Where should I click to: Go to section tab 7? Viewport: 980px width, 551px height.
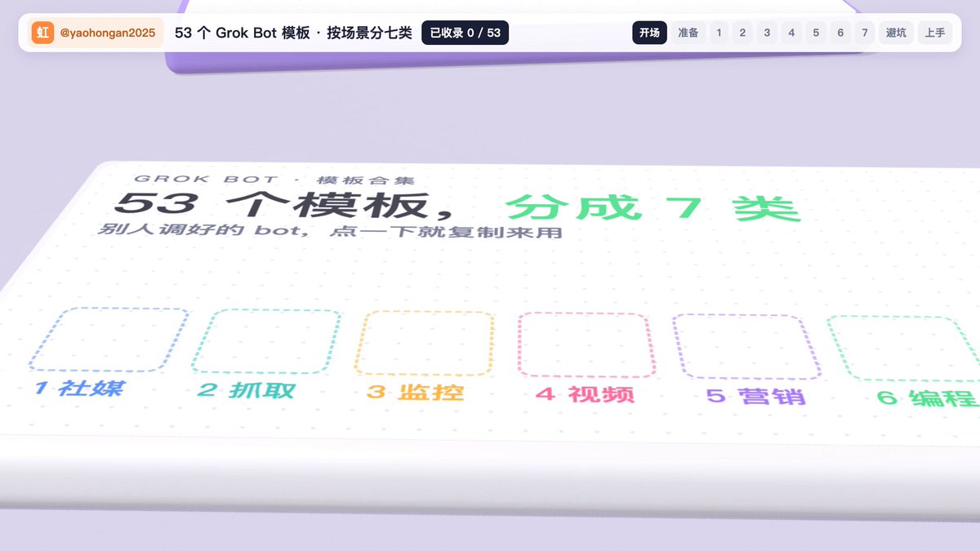click(x=865, y=33)
